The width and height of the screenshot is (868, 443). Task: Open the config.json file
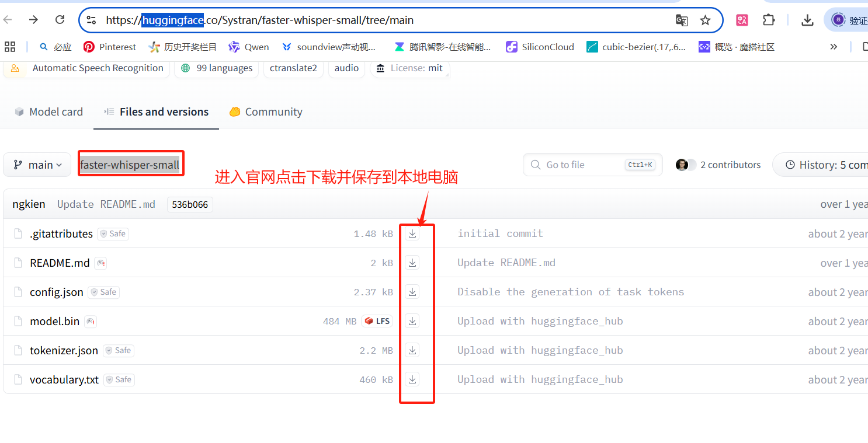point(57,292)
